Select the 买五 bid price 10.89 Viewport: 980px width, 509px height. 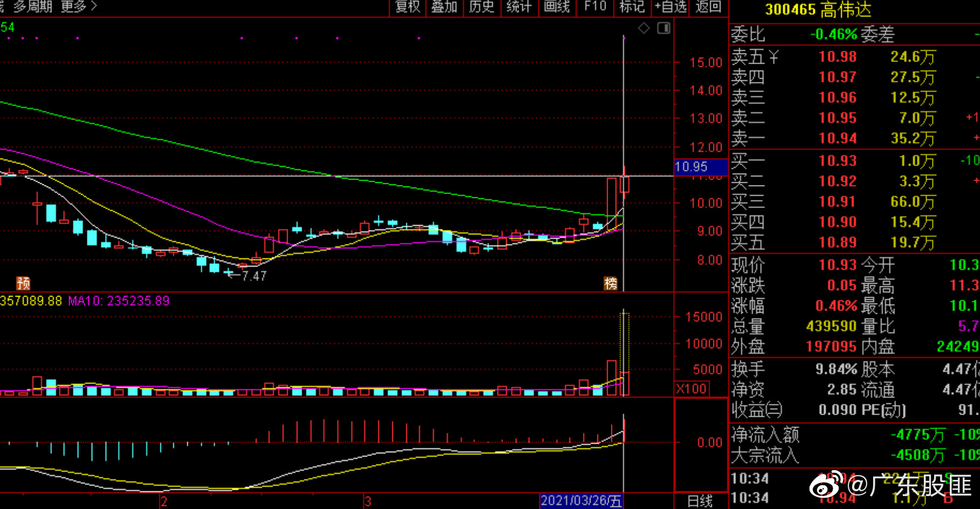click(838, 243)
